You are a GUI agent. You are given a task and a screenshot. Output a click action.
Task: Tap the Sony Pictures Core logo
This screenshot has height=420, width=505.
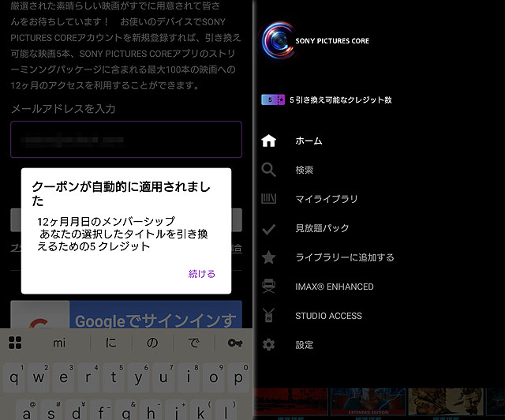click(x=275, y=40)
